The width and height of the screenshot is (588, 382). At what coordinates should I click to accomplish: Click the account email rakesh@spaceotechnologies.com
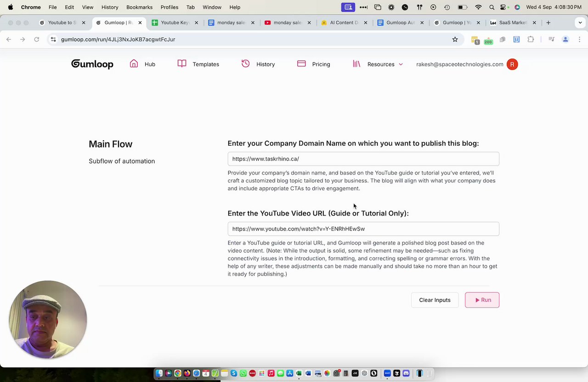[x=459, y=64]
